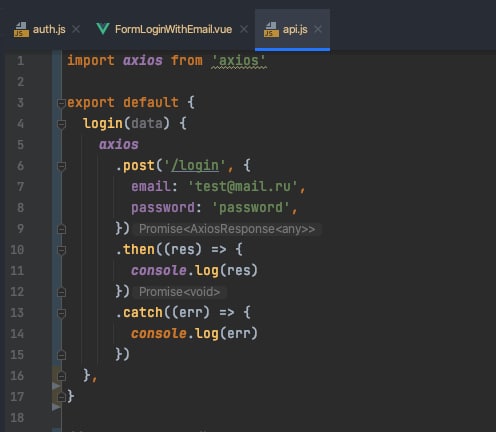Click line number 14 in the gutter
This screenshot has height=432, width=496.
(x=17, y=334)
